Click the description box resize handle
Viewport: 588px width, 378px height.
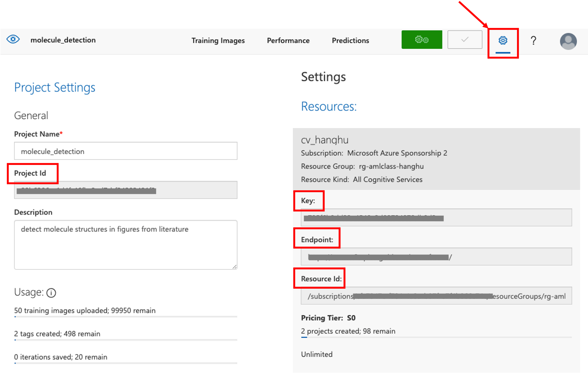pyautogui.click(x=235, y=267)
